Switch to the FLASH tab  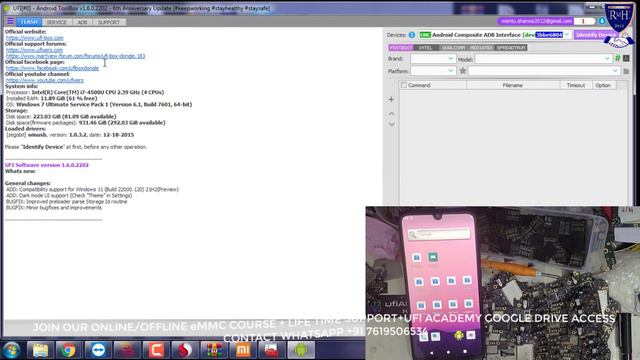(x=29, y=22)
